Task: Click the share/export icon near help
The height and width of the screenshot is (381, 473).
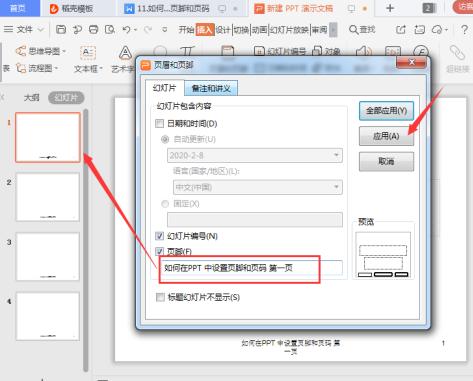Action: (401, 30)
